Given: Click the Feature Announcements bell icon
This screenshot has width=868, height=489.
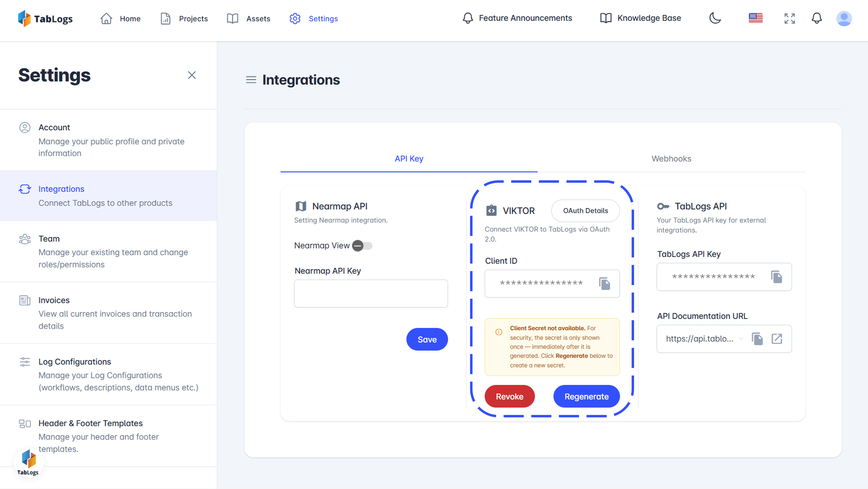Looking at the screenshot, I should click(468, 18).
